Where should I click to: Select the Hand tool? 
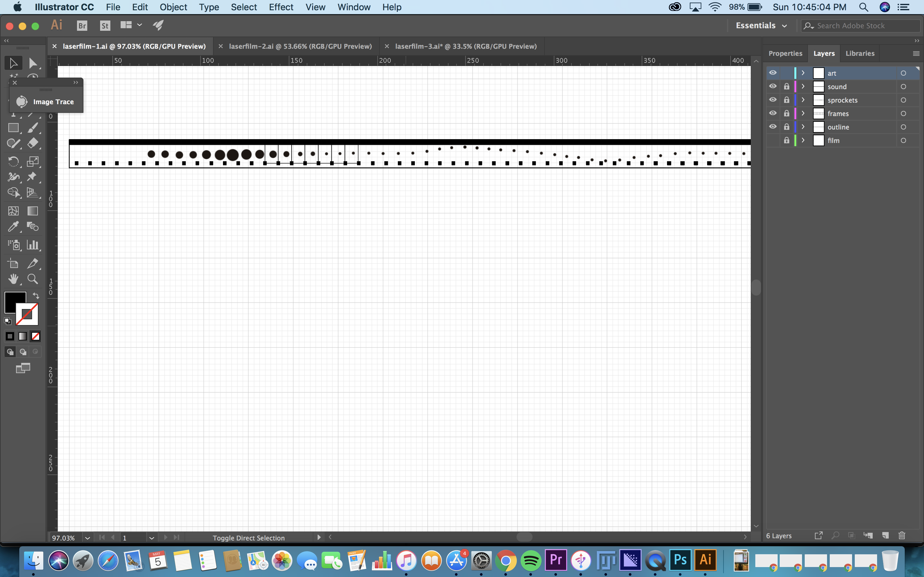(x=13, y=279)
